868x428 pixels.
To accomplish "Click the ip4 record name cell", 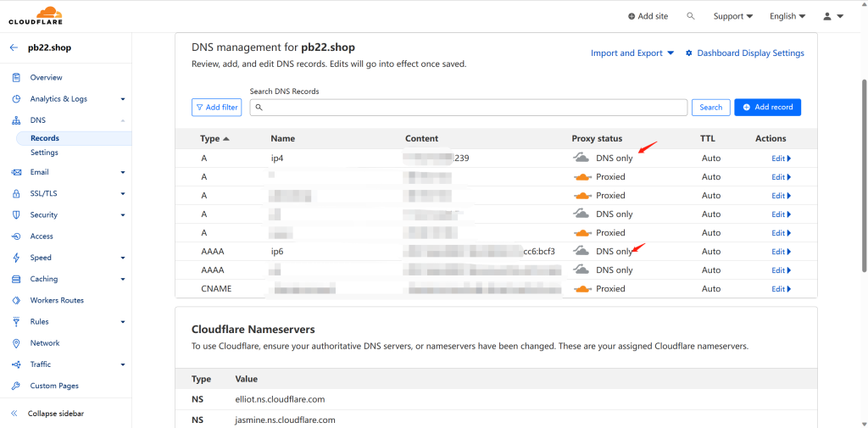I will [277, 158].
